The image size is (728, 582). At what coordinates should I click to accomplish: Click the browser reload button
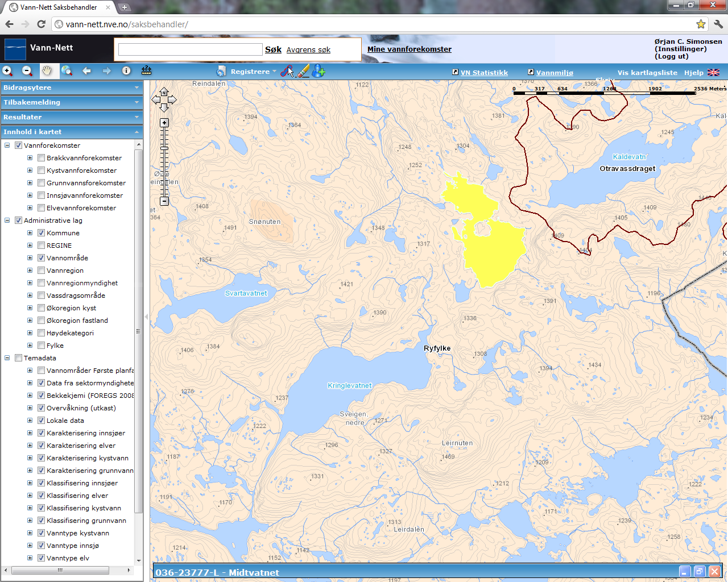[41, 24]
